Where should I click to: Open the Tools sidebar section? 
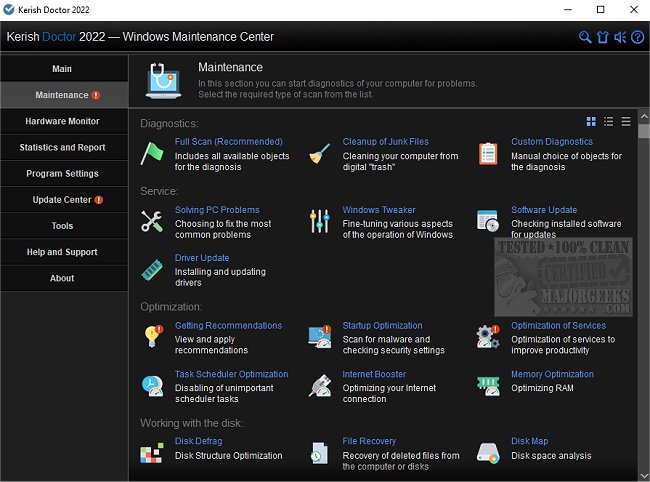[x=64, y=225]
